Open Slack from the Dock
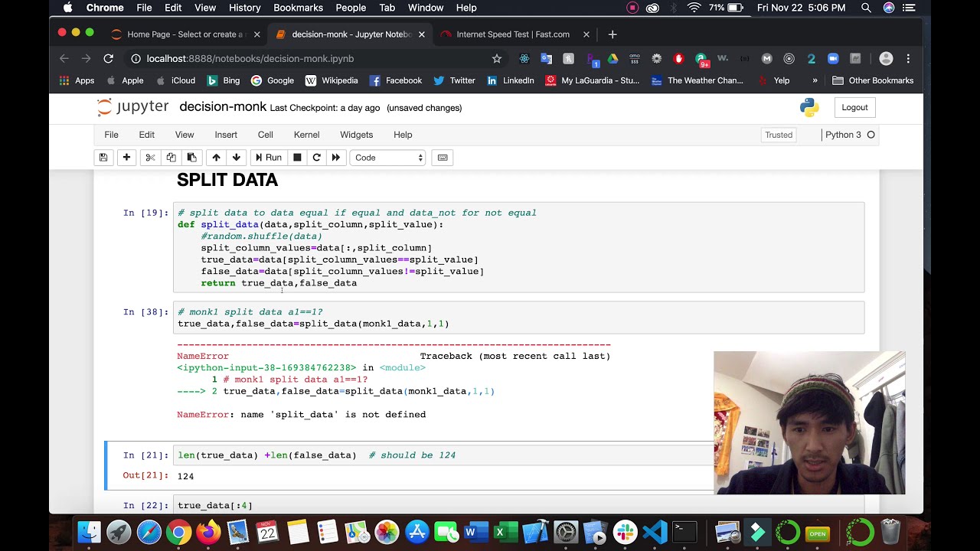Viewport: 980px width, 551px height. (626, 532)
